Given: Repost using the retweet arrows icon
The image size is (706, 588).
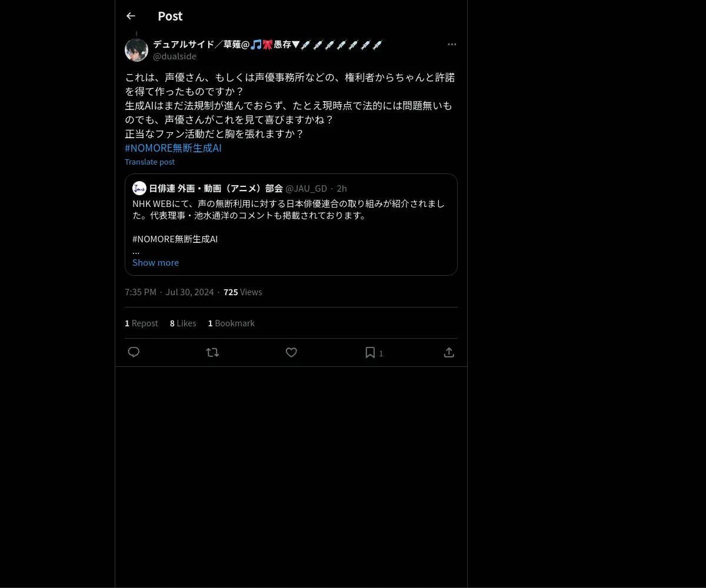Looking at the screenshot, I should click(x=212, y=352).
